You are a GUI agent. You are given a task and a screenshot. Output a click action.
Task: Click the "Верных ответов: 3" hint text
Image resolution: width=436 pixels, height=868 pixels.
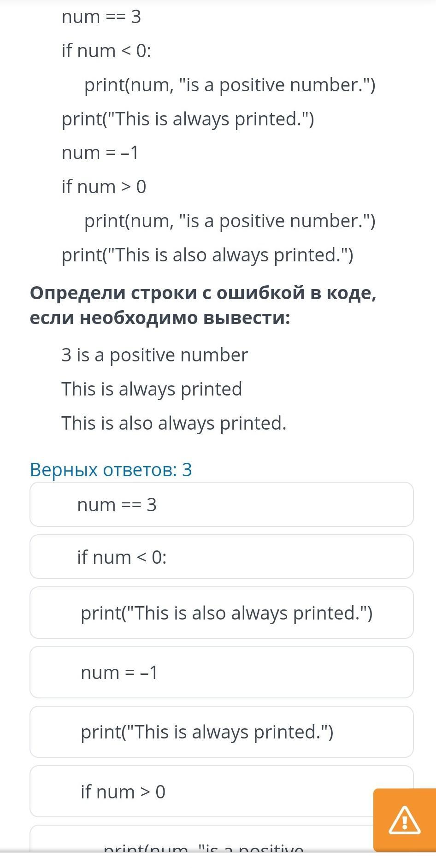point(111,469)
